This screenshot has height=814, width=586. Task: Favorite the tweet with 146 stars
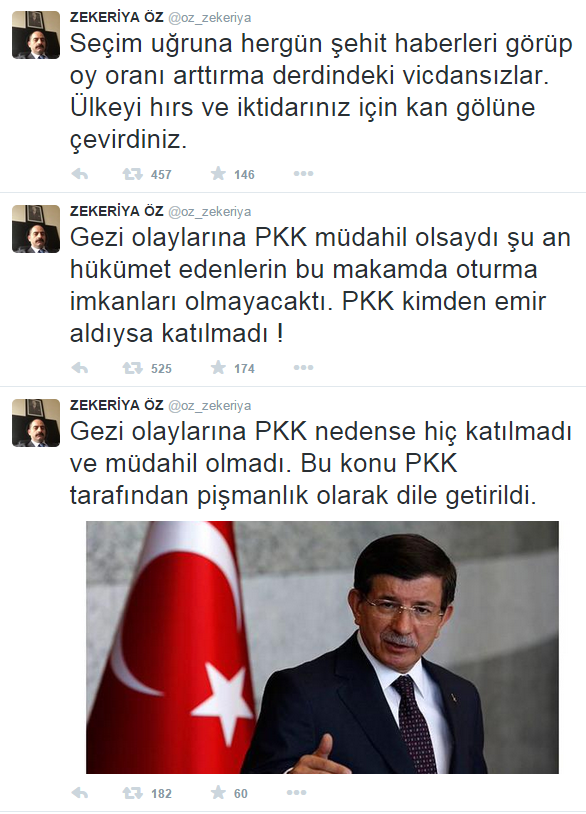pyautogui.click(x=219, y=173)
